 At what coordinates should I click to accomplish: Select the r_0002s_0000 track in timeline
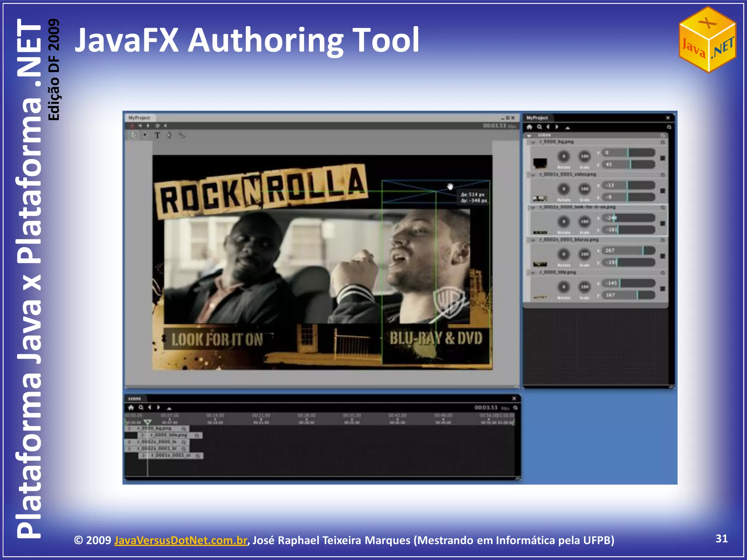[x=157, y=442]
